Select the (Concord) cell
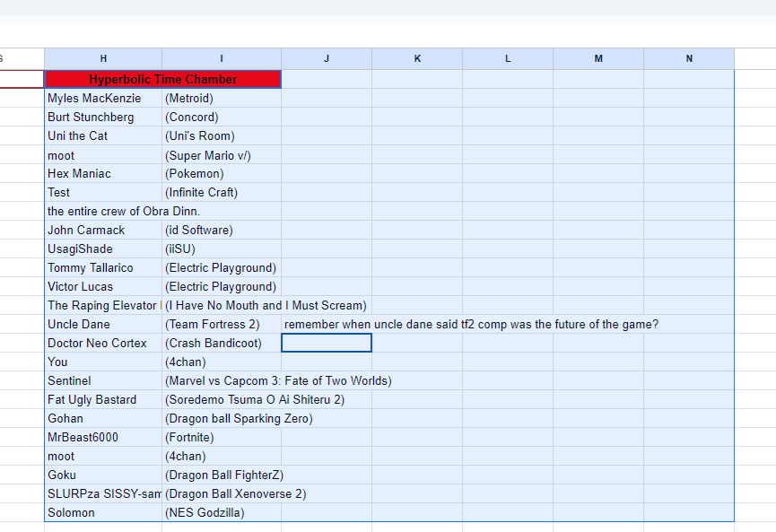Viewport: 776px width, 532px height. [222, 117]
